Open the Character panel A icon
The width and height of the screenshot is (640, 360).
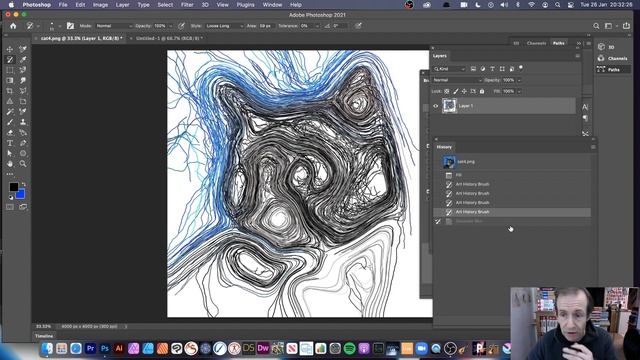pos(585,107)
